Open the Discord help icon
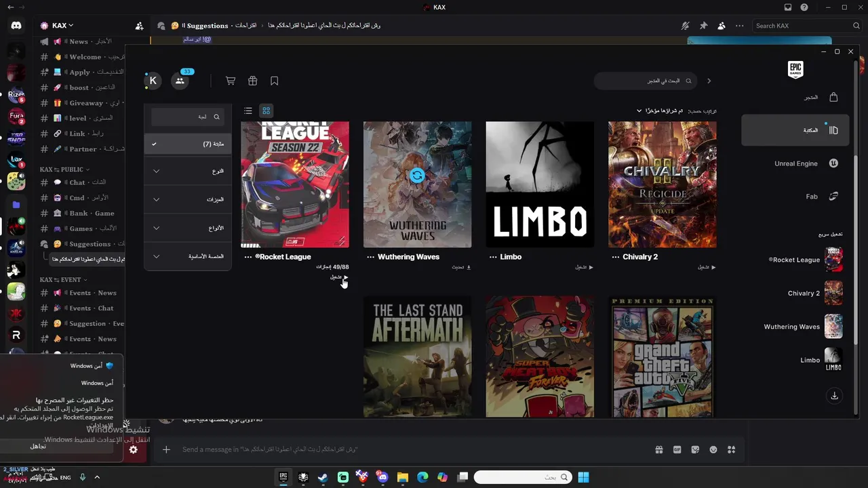Screen dimensions: 868x488 [804, 7]
